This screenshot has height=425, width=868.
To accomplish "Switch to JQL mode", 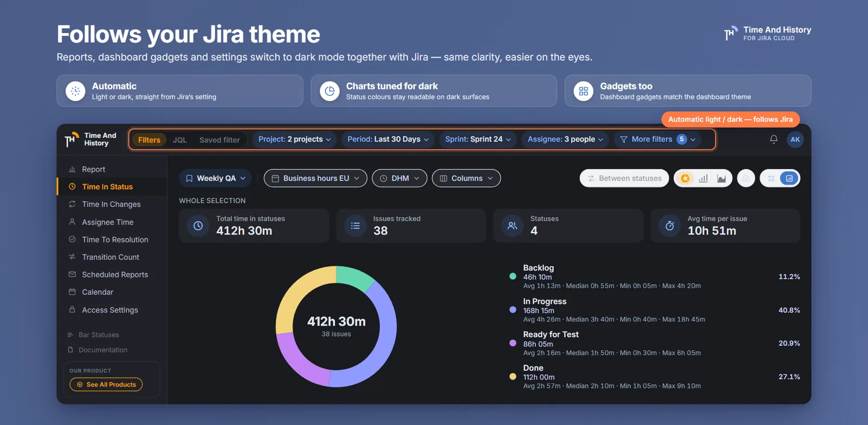I will click(x=180, y=139).
